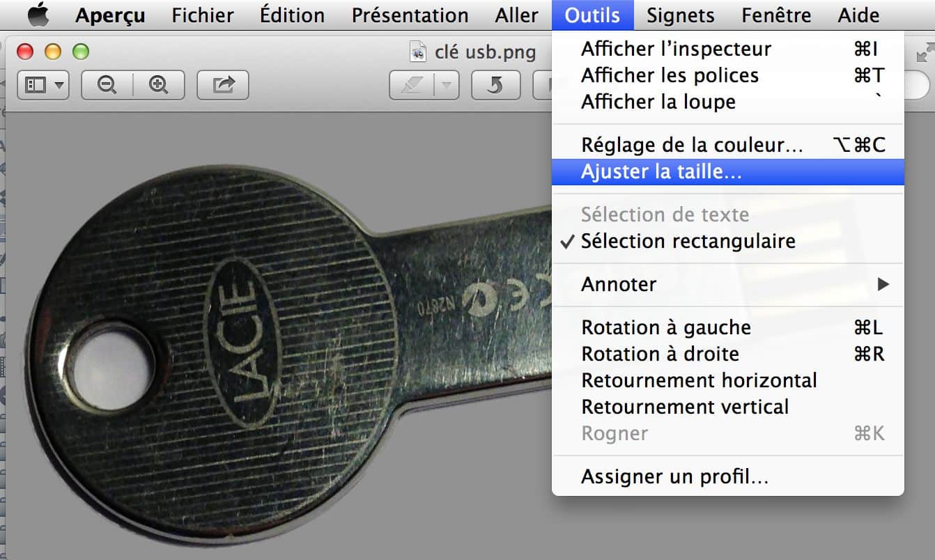
Task: Open the Fenêtre menu
Action: point(776,15)
